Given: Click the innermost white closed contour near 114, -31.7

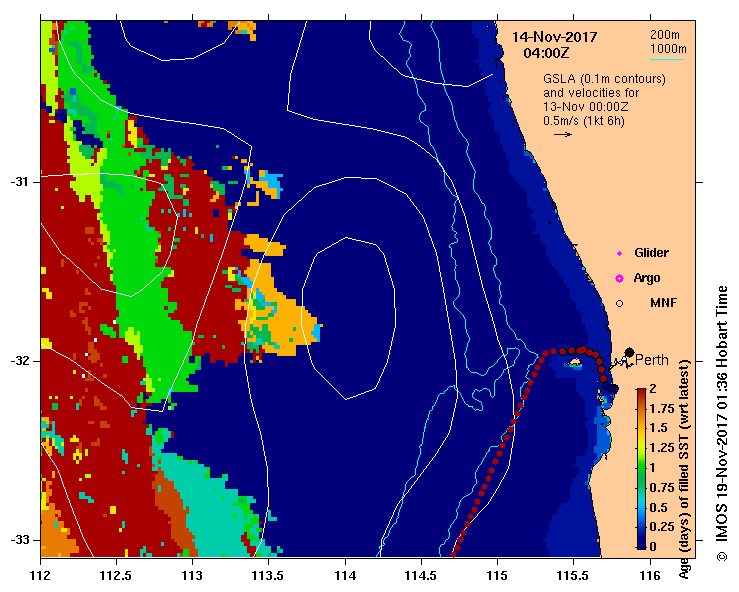Looking at the screenshot, I should pos(348,318).
